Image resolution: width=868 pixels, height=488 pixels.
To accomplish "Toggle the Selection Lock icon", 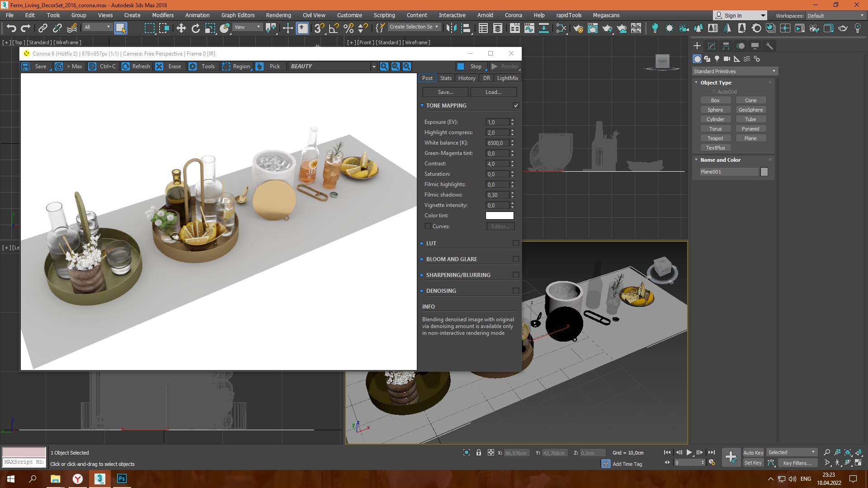I will [x=479, y=452].
